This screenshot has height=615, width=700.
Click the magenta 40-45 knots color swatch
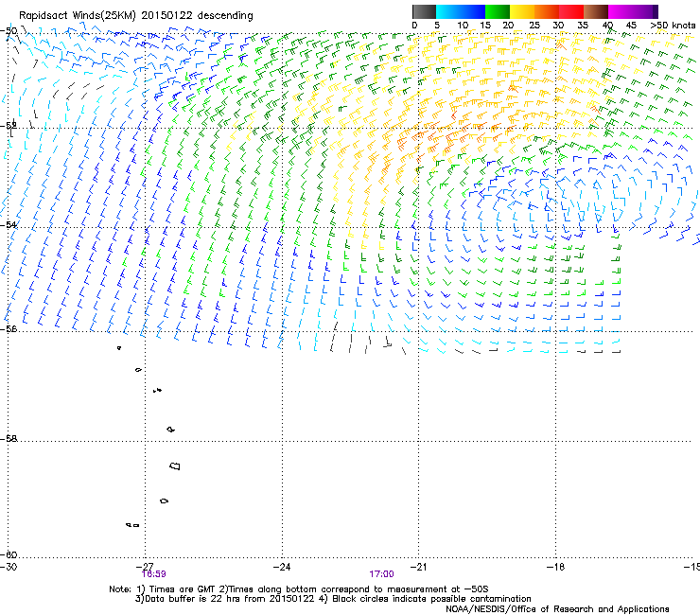click(621, 11)
